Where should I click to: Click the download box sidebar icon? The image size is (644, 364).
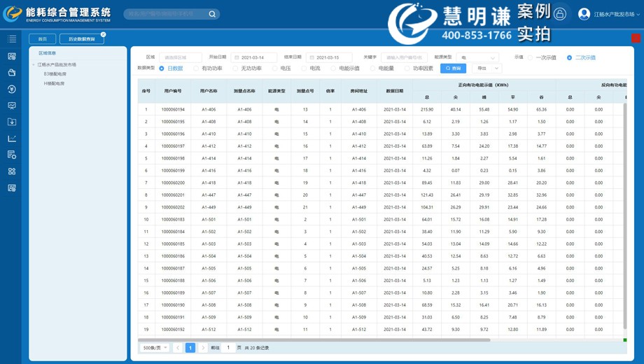(x=12, y=122)
